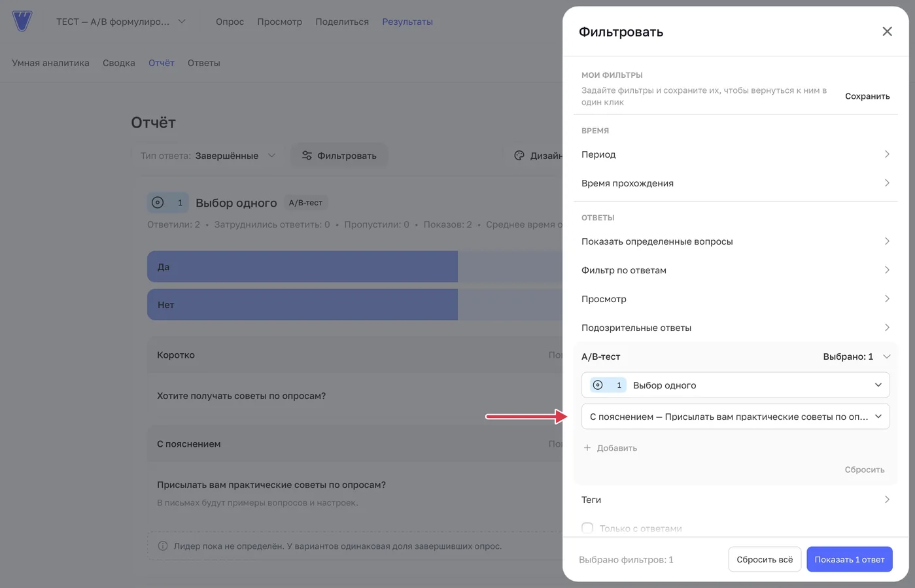Switch to the Сводка tab
This screenshot has height=588, width=915.
click(118, 63)
